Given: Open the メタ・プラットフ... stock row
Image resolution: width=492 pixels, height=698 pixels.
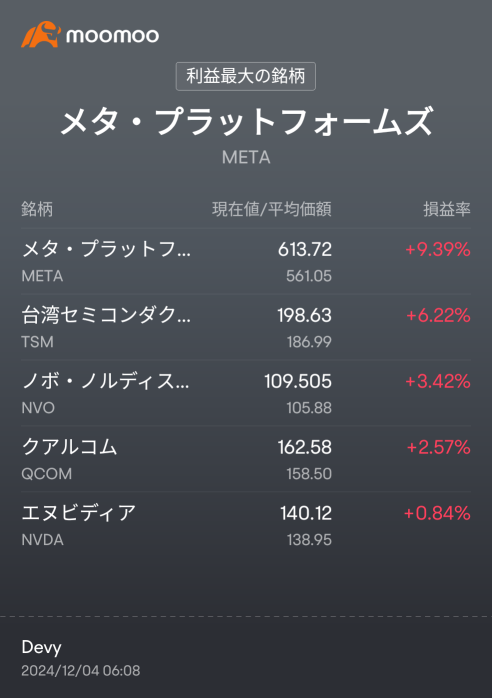Looking at the screenshot, I should 246,262.
